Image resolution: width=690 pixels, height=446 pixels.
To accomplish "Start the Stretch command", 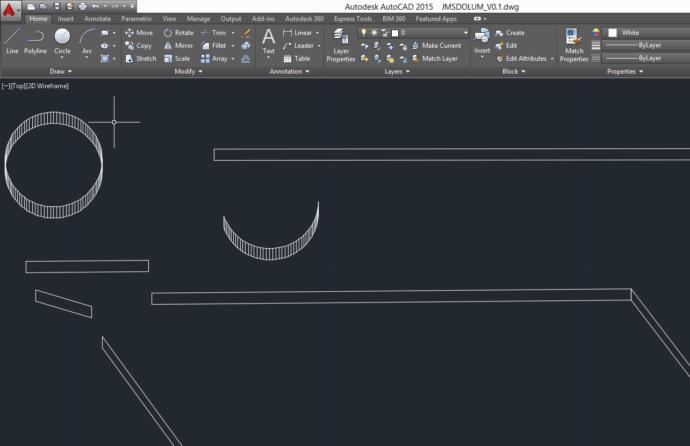I will tap(141, 58).
